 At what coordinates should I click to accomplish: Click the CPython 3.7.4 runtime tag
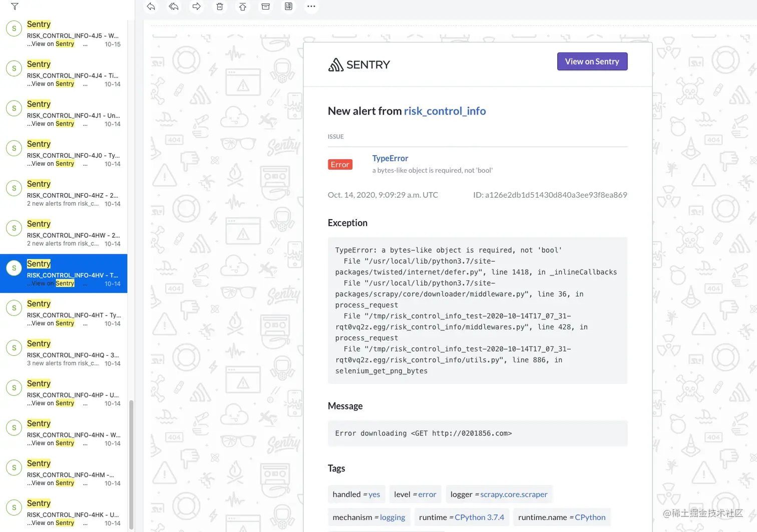pos(480,517)
